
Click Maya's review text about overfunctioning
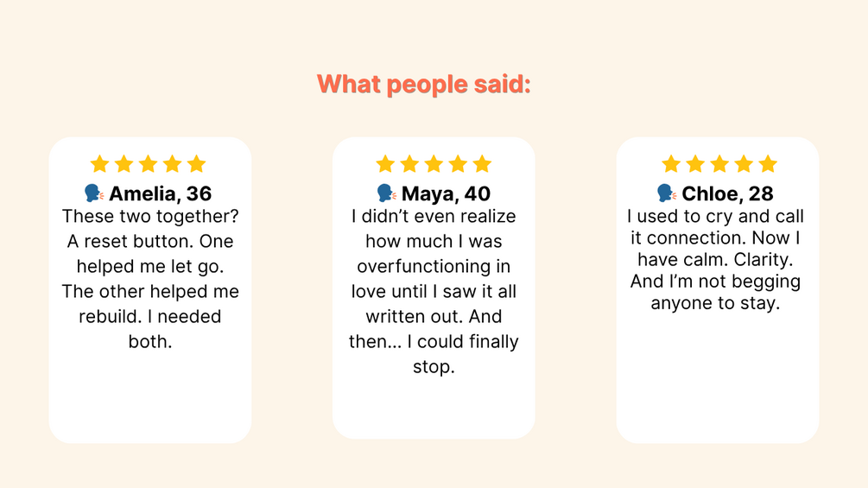(x=434, y=291)
